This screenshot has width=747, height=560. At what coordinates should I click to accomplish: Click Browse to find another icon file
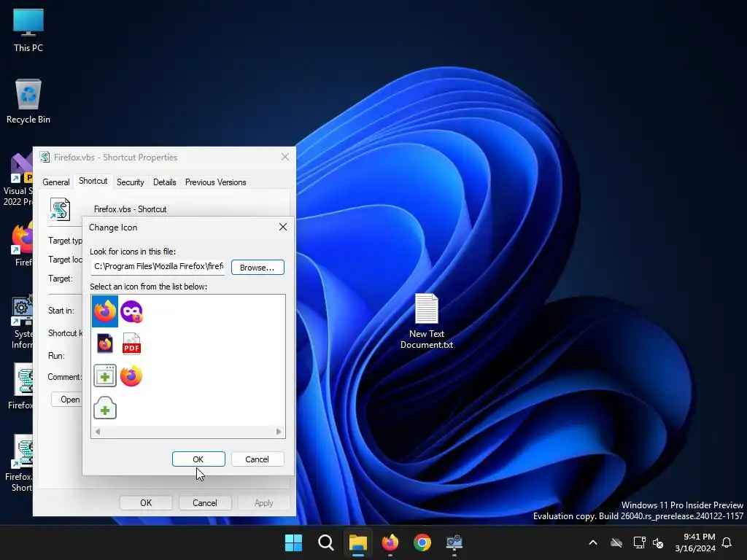click(258, 267)
